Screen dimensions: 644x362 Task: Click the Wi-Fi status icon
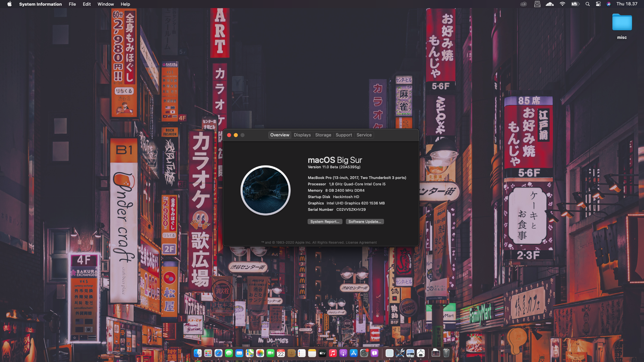562,4
